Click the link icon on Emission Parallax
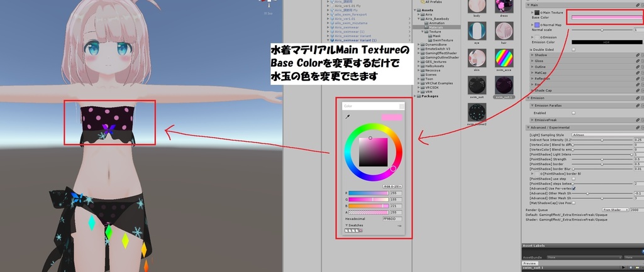 (x=638, y=106)
